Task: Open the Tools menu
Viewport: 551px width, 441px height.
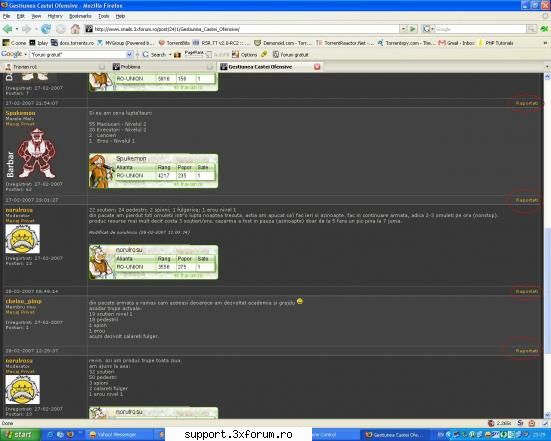Action: pos(104,16)
